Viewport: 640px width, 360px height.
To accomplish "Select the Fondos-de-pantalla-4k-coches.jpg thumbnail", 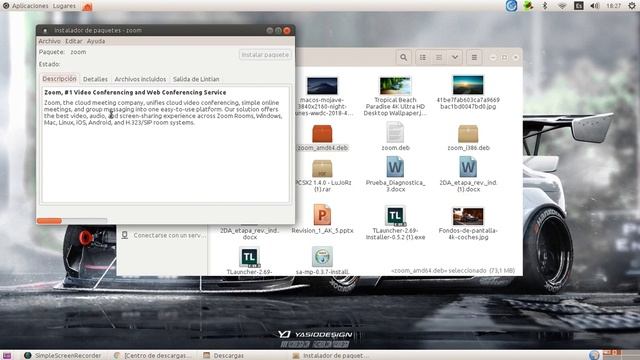I will [x=468, y=216].
